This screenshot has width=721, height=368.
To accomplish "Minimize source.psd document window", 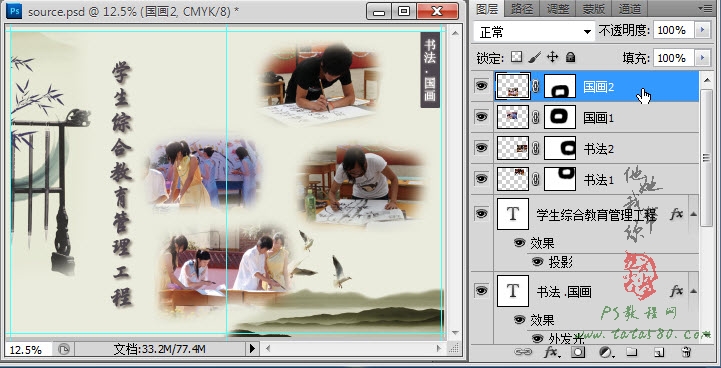I will [x=379, y=11].
